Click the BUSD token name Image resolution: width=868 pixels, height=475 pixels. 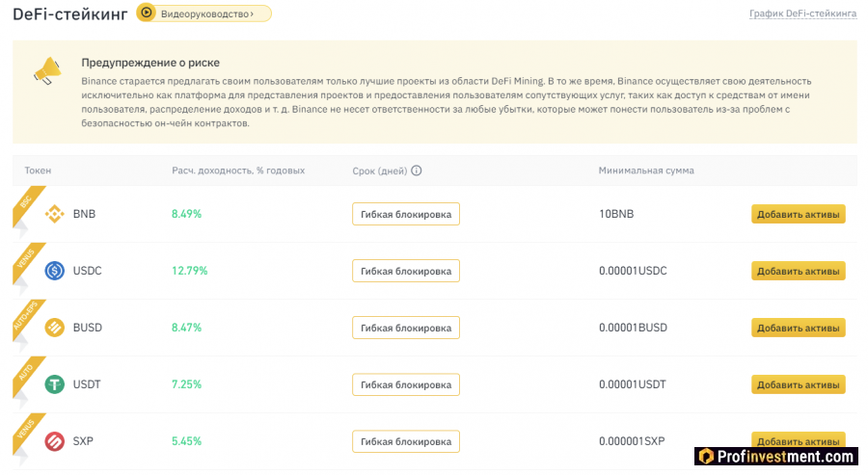coord(88,328)
